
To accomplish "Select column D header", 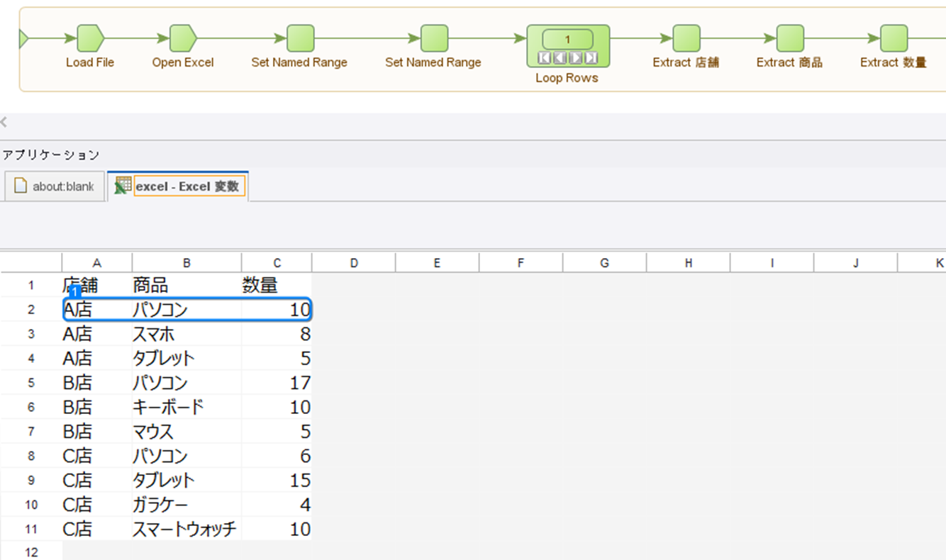I will 354,263.
